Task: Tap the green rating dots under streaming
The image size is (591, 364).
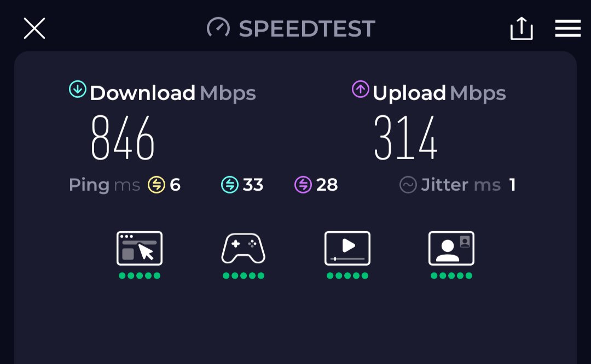Action: pos(347,275)
